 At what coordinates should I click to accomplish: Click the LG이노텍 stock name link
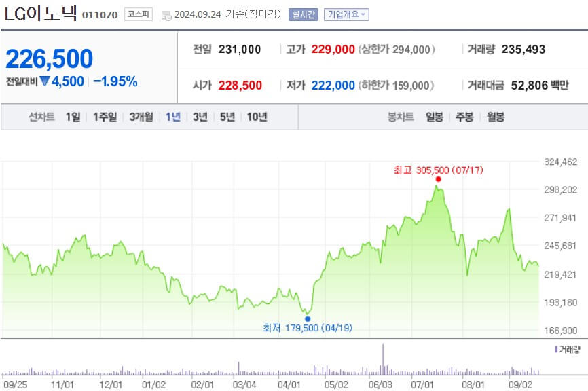(41, 14)
